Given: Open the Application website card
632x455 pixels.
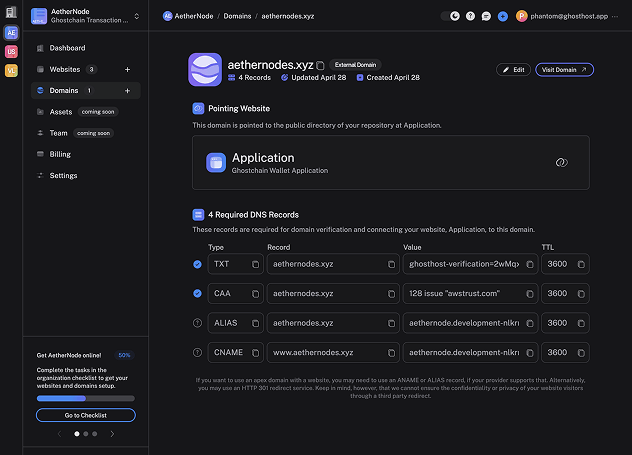Looking at the screenshot, I should [x=391, y=162].
